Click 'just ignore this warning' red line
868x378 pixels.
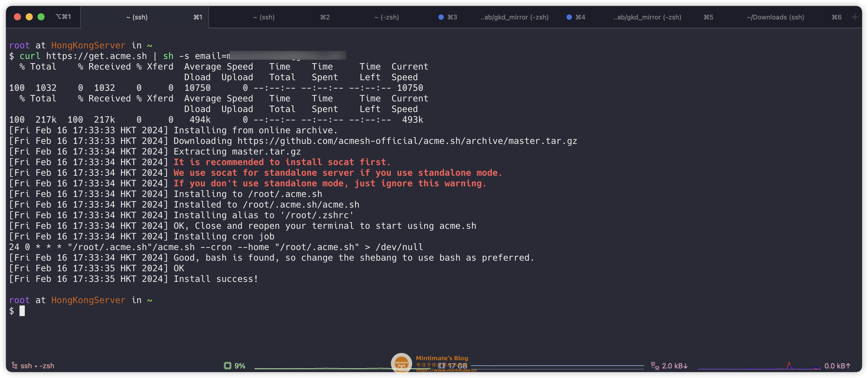[x=330, y=183]
